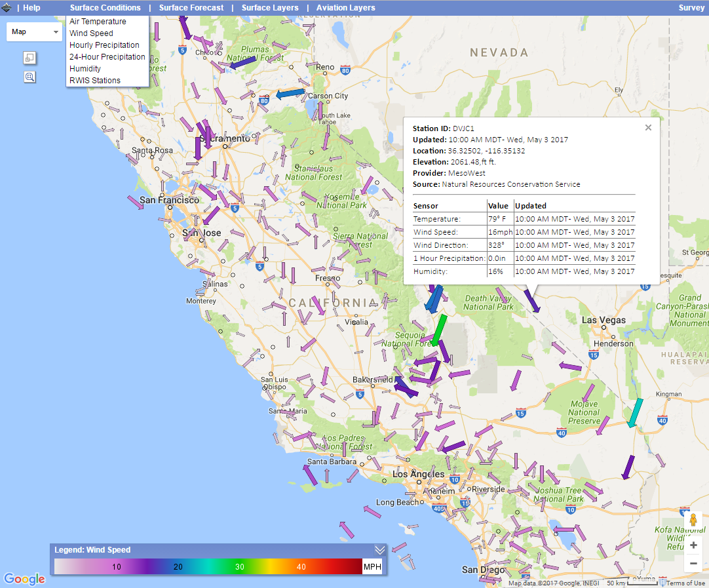Screen dimensions: 709x588
Task: Choose Humidity in the dropdown list
Action: coord(85,69)
